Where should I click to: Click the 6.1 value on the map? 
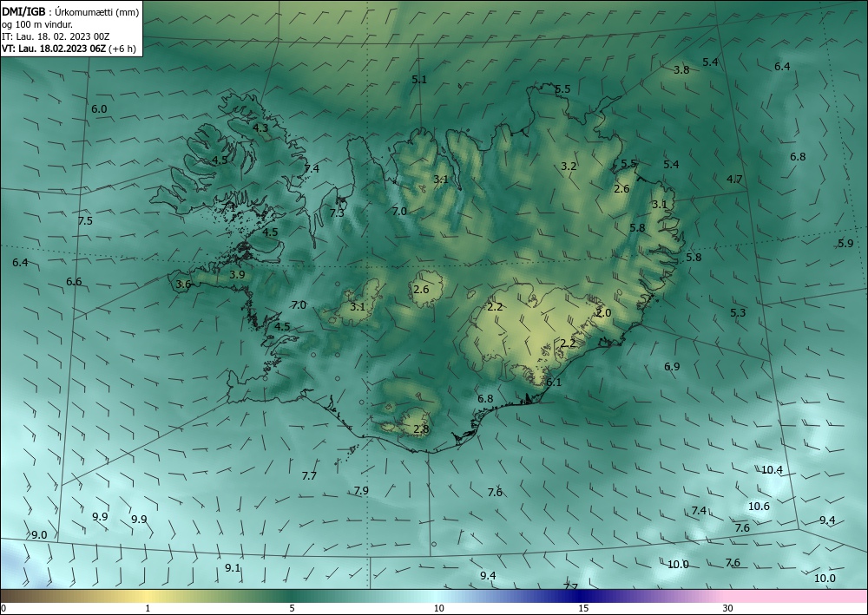[554, 383]
